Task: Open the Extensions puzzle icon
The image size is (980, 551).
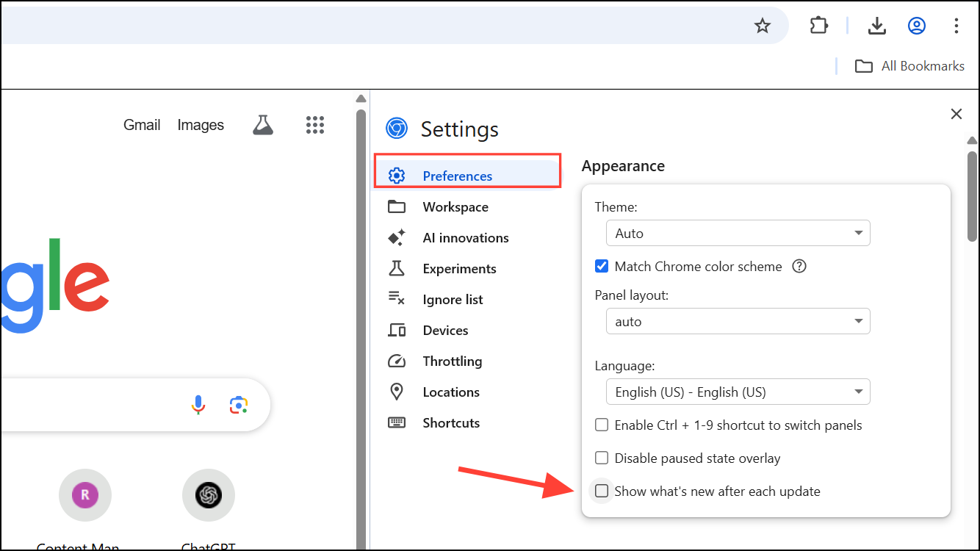Action: pyautogui.click(x=818, y=26)
